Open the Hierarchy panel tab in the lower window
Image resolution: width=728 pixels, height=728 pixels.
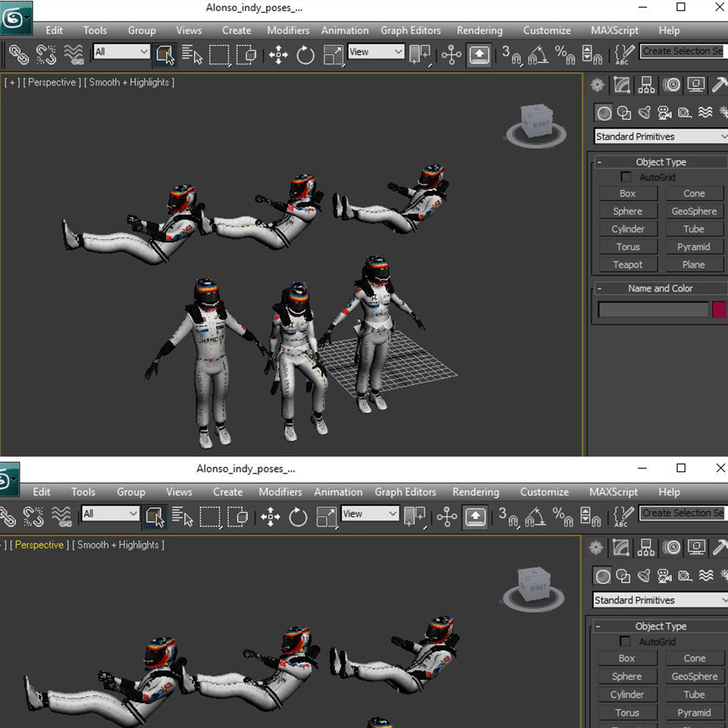coord(646,547)
